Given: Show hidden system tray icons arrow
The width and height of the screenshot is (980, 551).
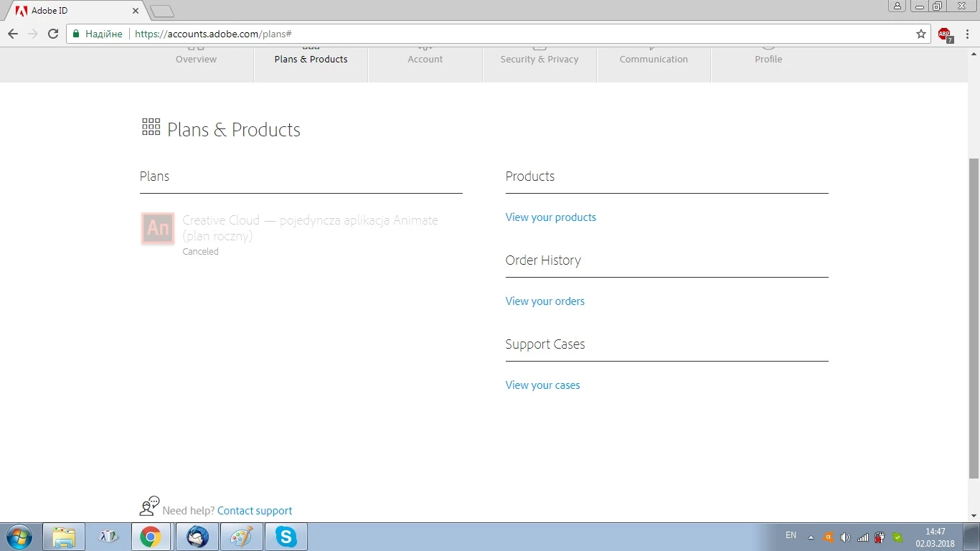Looking at the screenshot, I should pos(811,537).
